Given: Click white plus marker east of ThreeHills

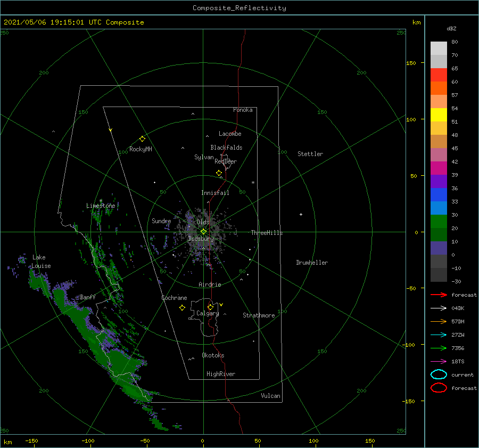Looking at the screenshot, I should coord(301,214).
